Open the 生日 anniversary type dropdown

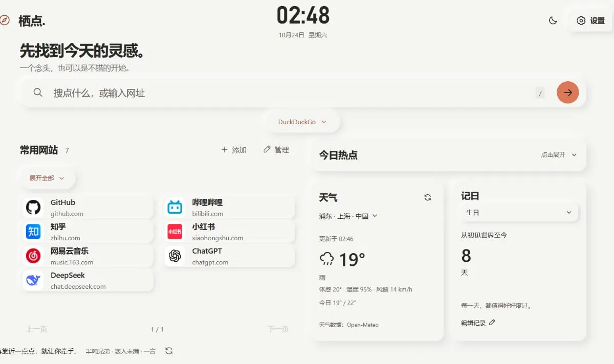[519, 212]
